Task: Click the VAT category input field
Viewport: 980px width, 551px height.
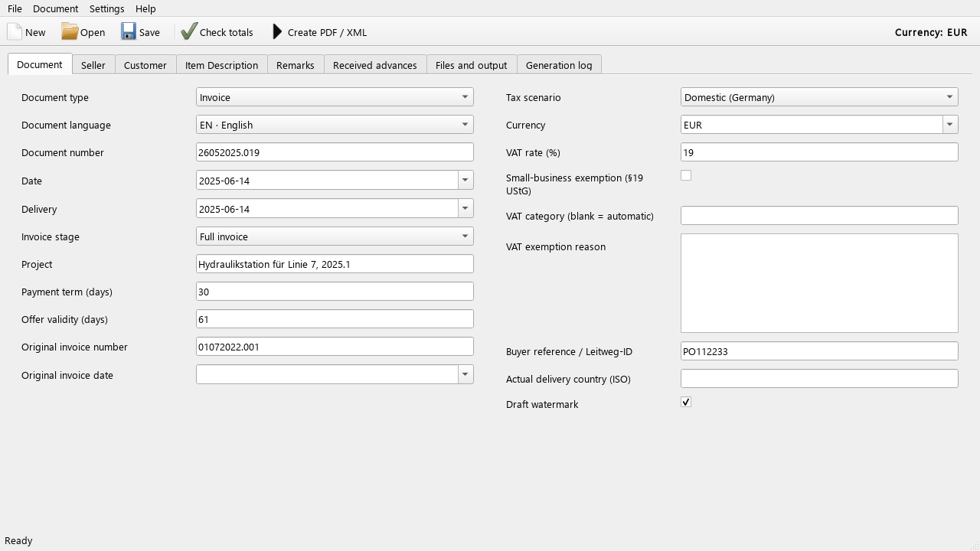Action: pyautogui.click(x=819, y=216)
